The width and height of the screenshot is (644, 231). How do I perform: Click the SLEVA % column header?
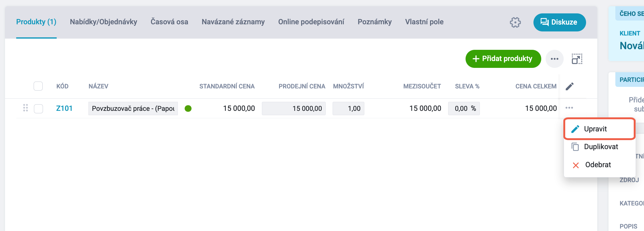click(467, 86)
